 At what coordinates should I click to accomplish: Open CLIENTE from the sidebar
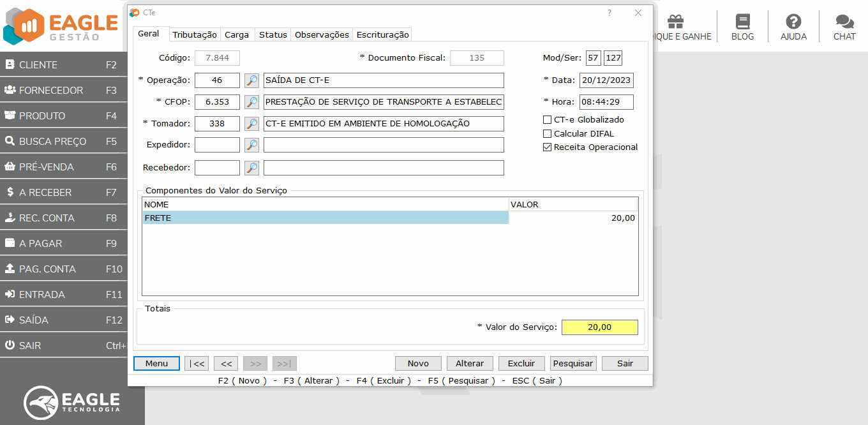tap(64, 64)
